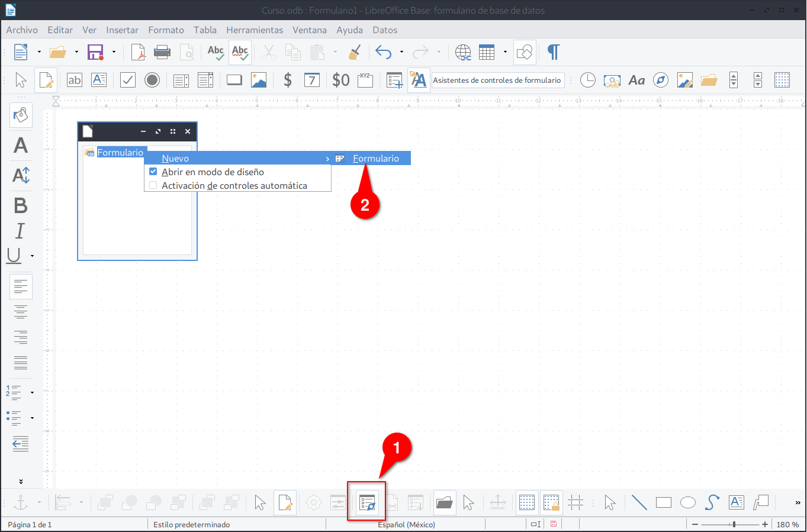Expand the Nuevo submenu entry
This screenshot has height=532, width=807.
pos(237,159)
